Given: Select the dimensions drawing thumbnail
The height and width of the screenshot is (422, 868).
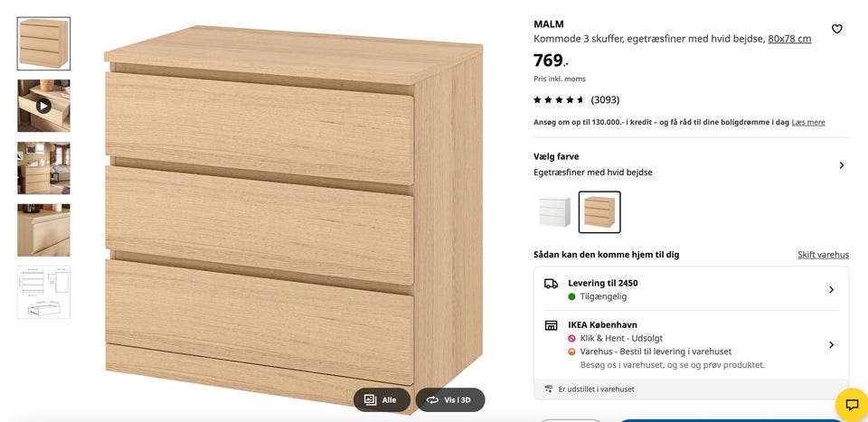Looking at the screenshot, I should pyautogui.click(x=43, y=292).
